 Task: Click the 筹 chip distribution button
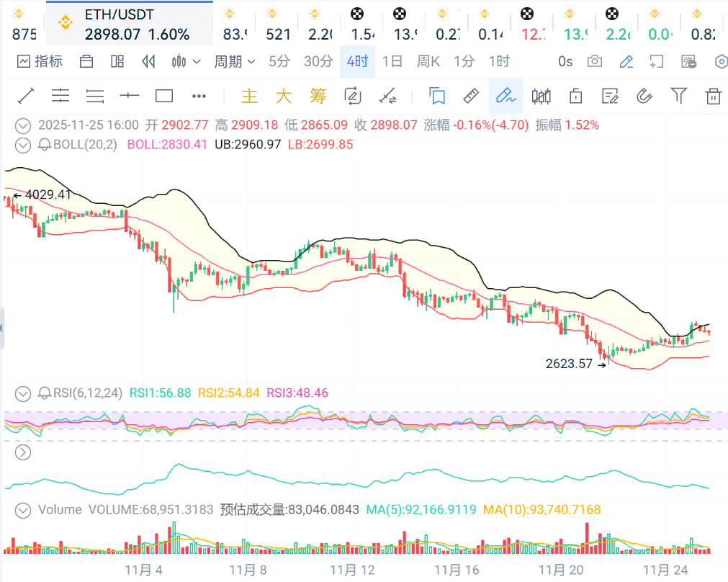318,96
